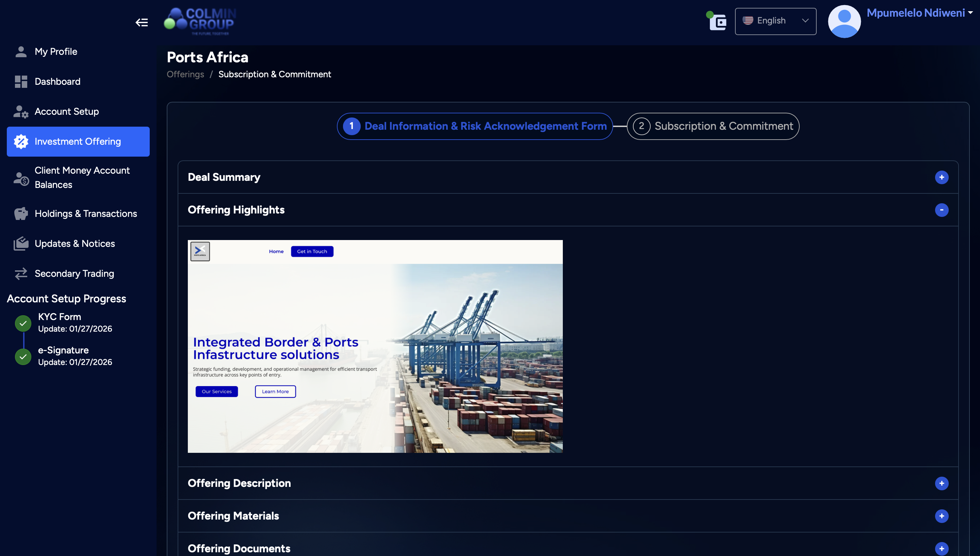Click the Ports Africa logo in the preview
The width and height of the screenshot is (980, 556).
200,251
